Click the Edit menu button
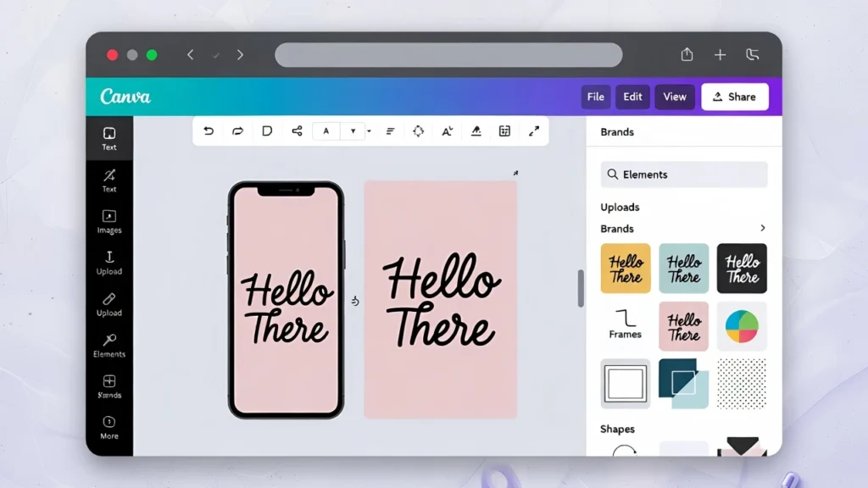The image size is (868, 488). 632,97
